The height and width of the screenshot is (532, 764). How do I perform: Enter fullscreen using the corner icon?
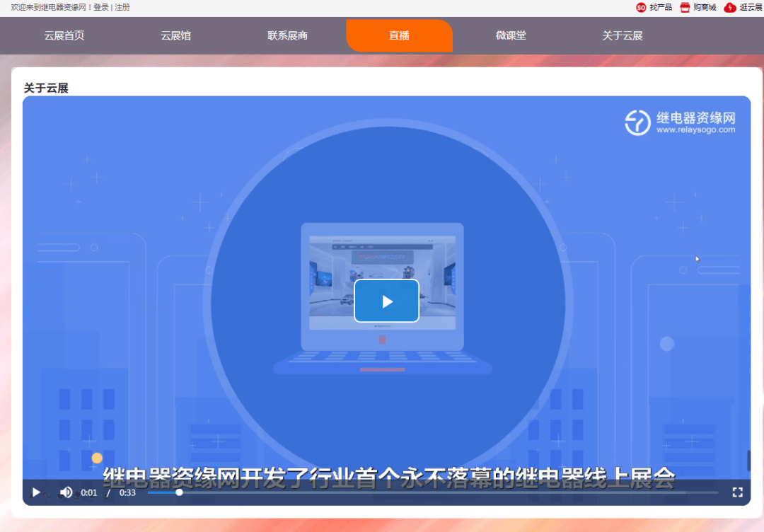click(738, 492)
